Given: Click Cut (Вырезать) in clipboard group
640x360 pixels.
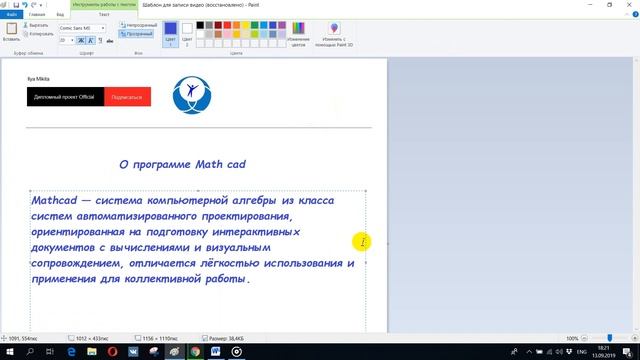Looking at the screenshot, I should [36, 25].
